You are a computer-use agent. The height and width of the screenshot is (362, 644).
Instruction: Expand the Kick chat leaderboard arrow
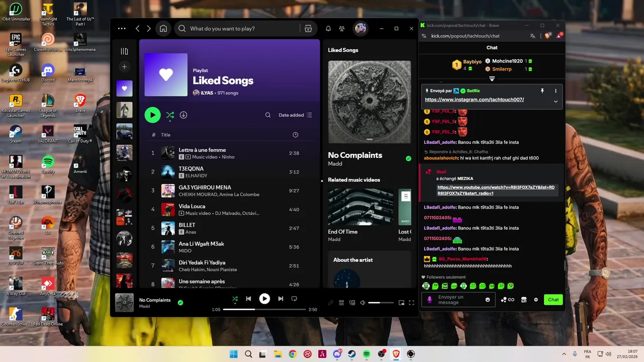tap(492, 79)
